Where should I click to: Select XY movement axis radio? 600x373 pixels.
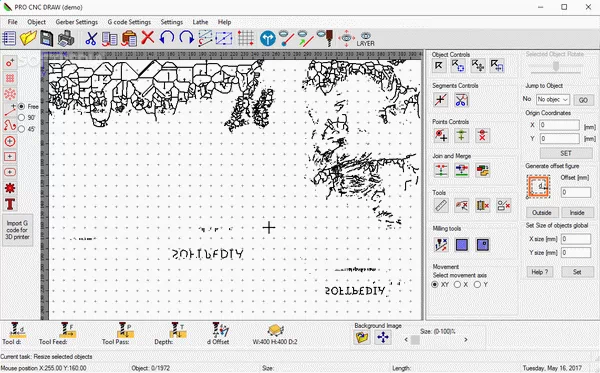tap(435, 285)
